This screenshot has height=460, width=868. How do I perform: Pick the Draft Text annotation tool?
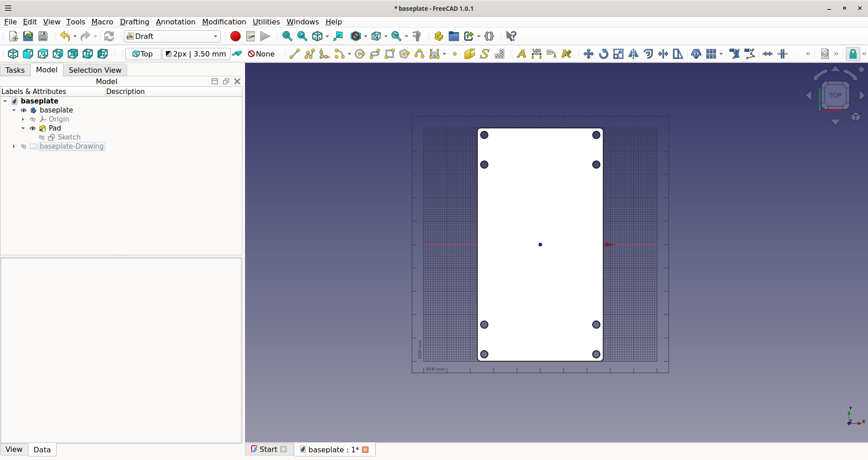[x=521, y=54]
